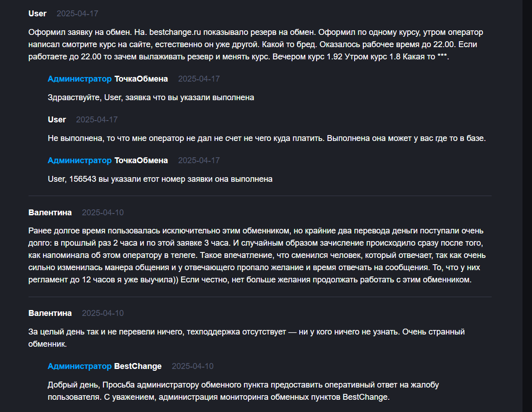Open the Администратор BestChange author name
The width and height of the screenshot is (532, 412).
pyautogui.click(x=104, y=366)
